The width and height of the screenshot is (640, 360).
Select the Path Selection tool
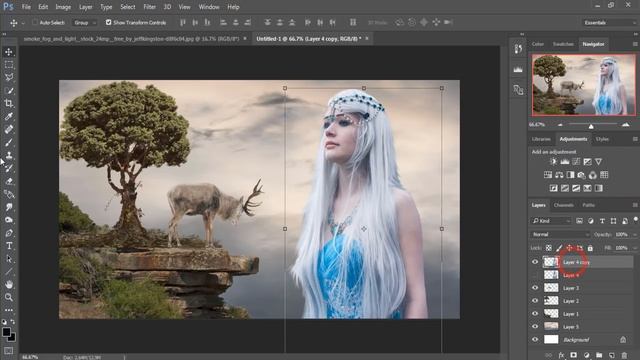point(9,259)
